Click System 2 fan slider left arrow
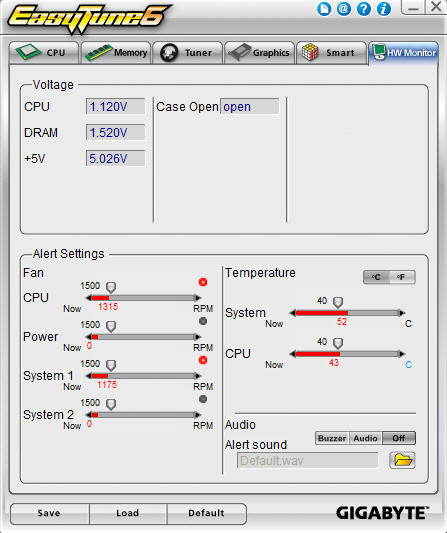Image resolution: width=447 pixels, height=533 pixels. click(x=88, y=415)
